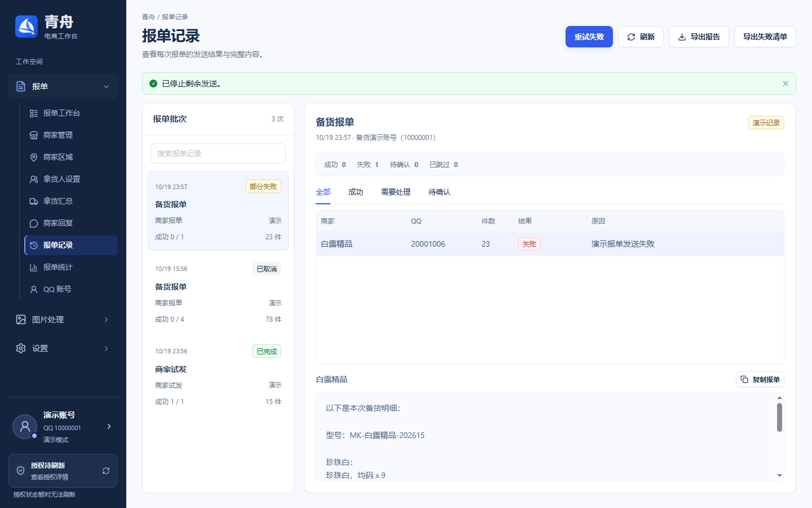Viewport: 812px width, 508px height.
Task: Dismiss the 已停止剩余发送 notification
Action: tap(785, 84)
